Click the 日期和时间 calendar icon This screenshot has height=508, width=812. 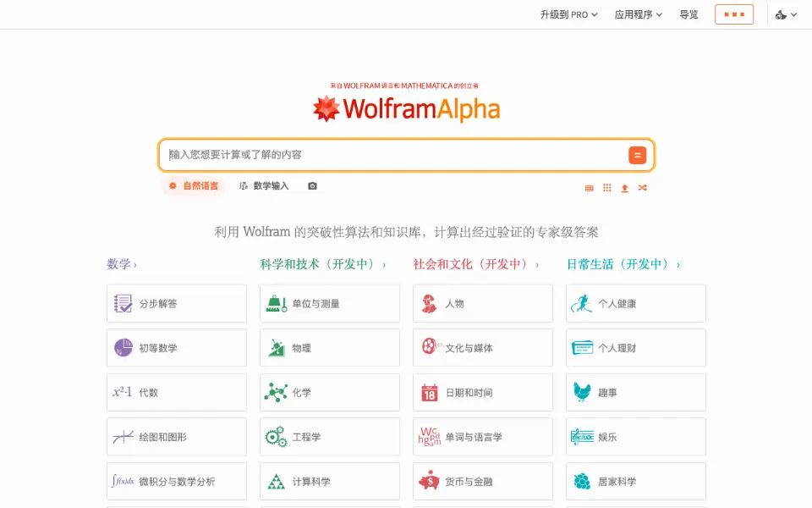click(430, 393)
